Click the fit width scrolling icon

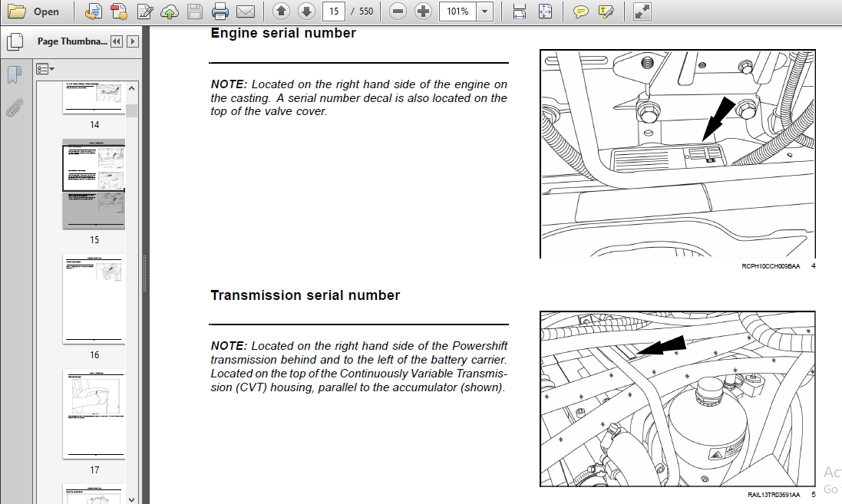pyautogui.click(x=520, y=12)
